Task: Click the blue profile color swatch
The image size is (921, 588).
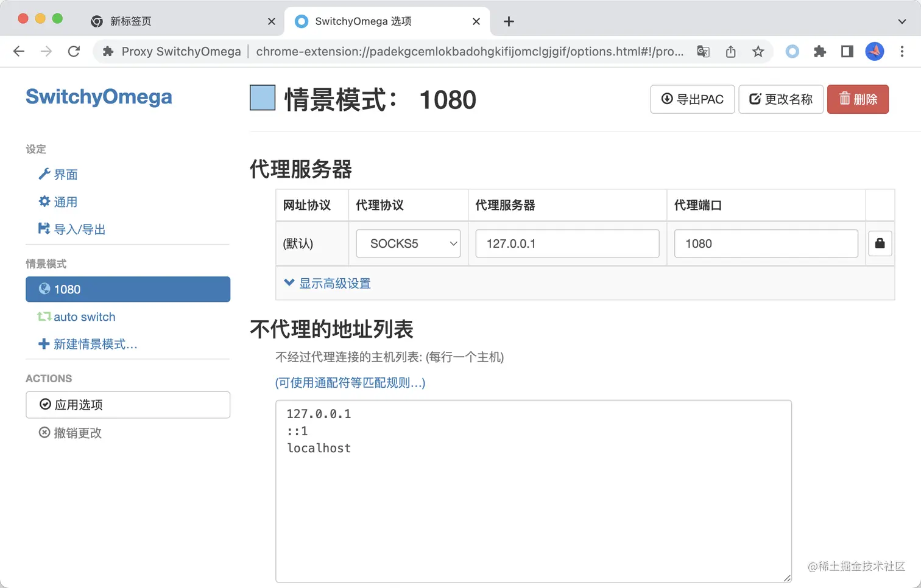Action: [263, 98]
